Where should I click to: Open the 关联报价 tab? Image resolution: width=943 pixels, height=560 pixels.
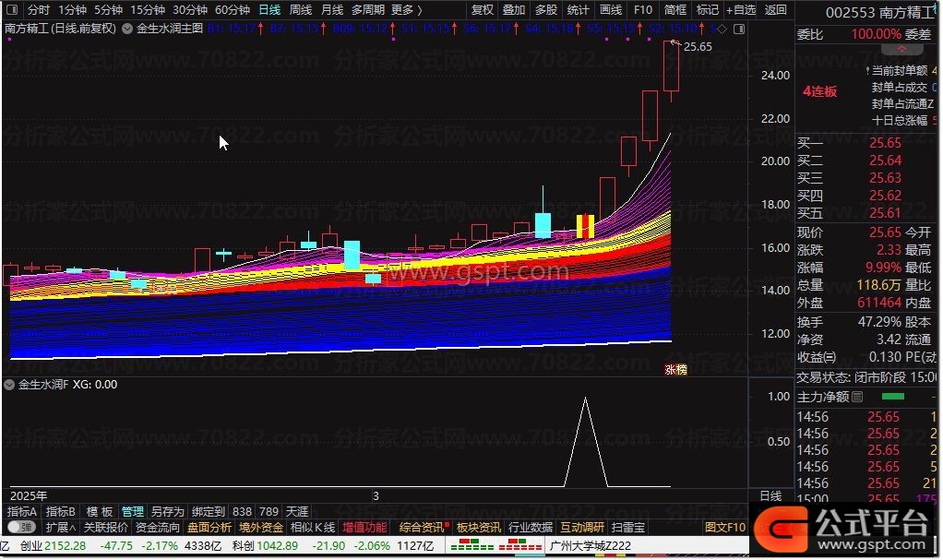click(106, 528)
